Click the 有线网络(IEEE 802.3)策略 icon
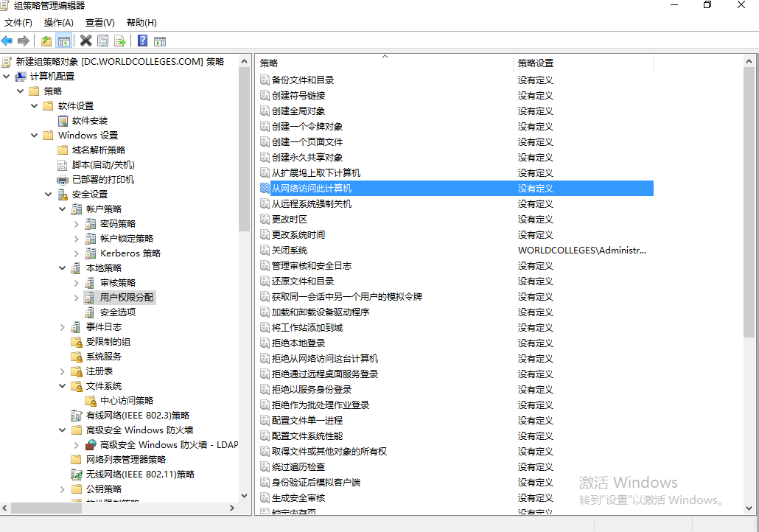This screenshot has height=532, width=759. point(77,416)
